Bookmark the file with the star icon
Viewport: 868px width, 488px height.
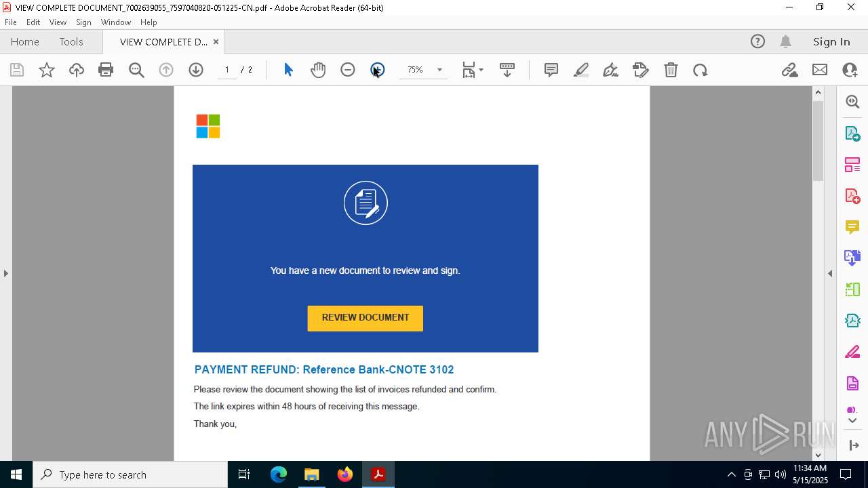[x=47, y=70]
